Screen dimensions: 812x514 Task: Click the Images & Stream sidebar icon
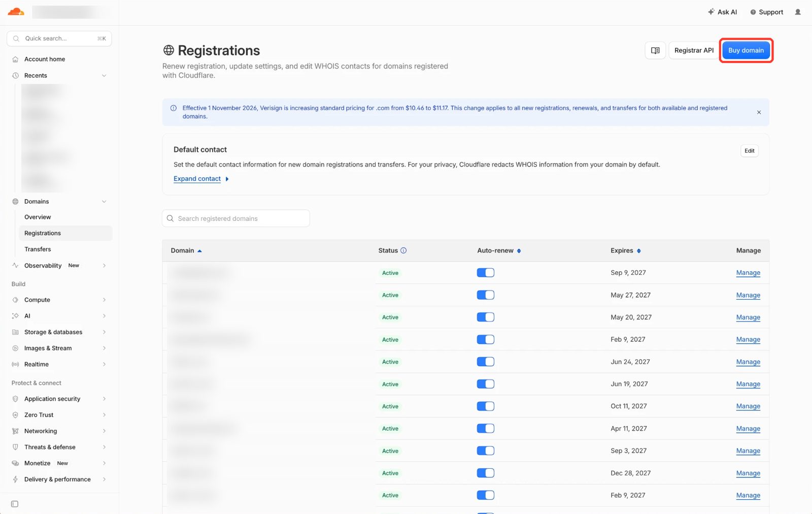[x=15, y=348]
